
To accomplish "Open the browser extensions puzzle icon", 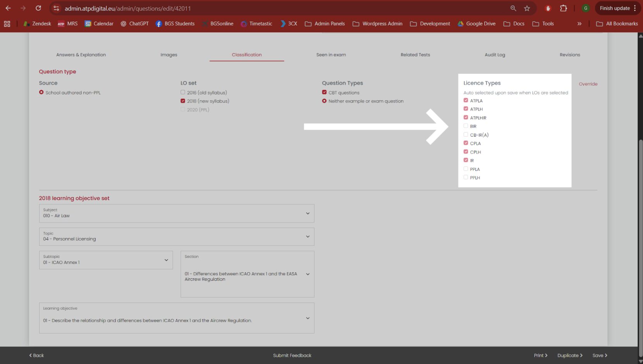I will [564, 8].
